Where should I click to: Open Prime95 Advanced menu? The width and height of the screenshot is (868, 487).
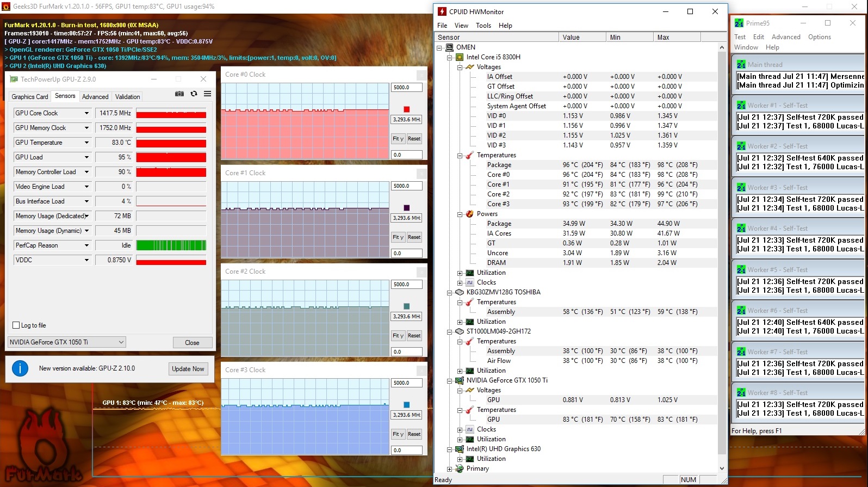[x=786, y=37]
